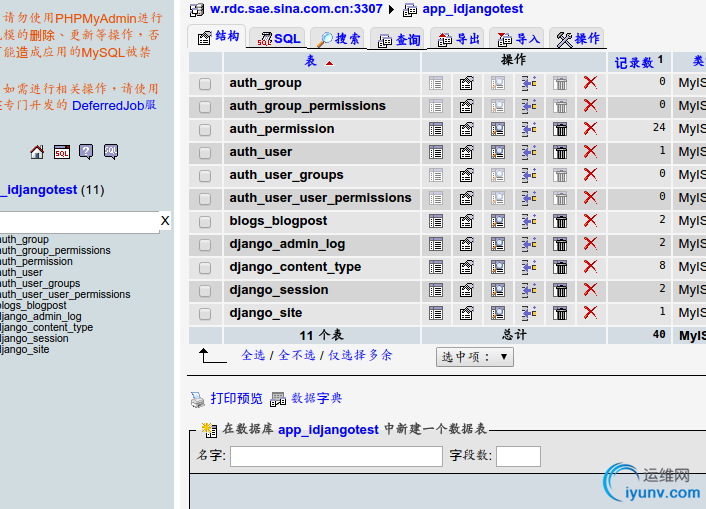
Task: Open structure of auth_group table
Action: (466, 83)
